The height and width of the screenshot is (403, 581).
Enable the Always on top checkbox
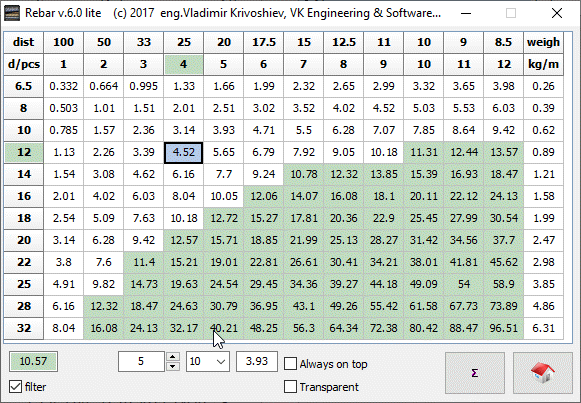[290, 364]
